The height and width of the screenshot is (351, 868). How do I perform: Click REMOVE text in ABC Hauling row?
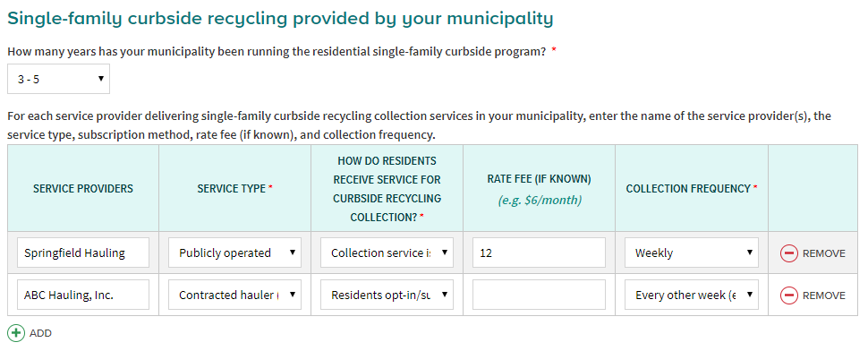(824, 295)
